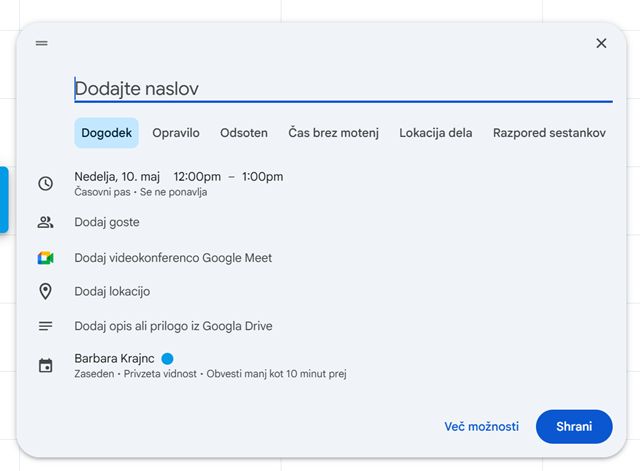640x471 pixels.
Task: Open the Čas brez motenj tab
Action: click(333, 133)
